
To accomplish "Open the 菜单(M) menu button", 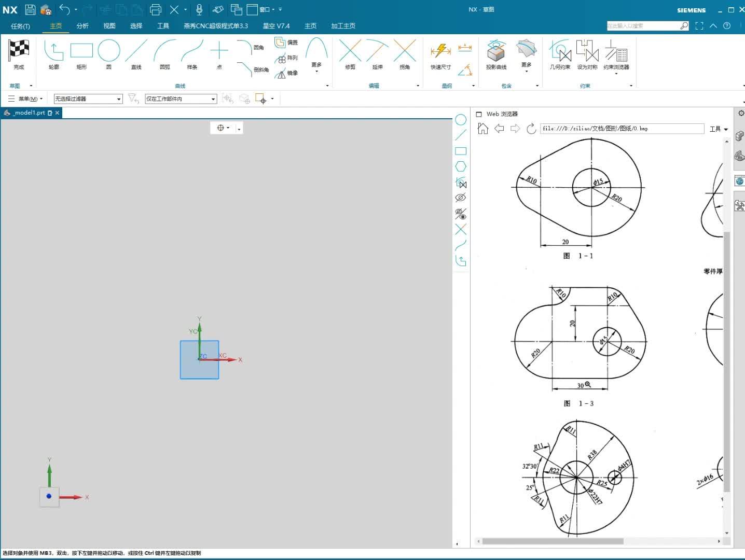I will (26, 99).
